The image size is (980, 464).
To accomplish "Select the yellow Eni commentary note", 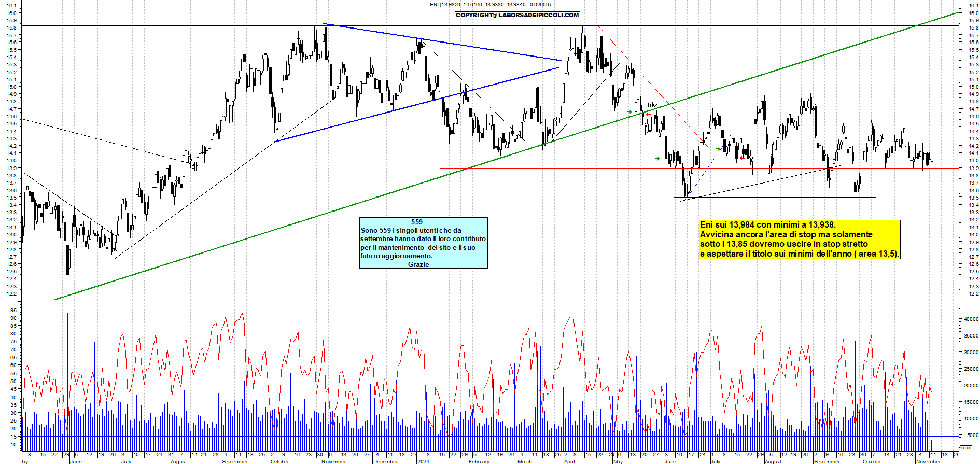I will coord(800,239).
